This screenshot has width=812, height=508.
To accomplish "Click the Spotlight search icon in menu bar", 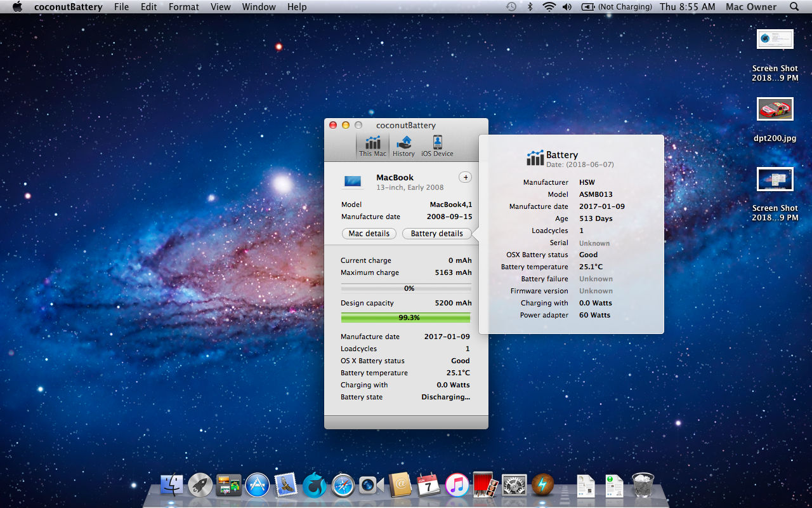I will (x=794, y=6).
